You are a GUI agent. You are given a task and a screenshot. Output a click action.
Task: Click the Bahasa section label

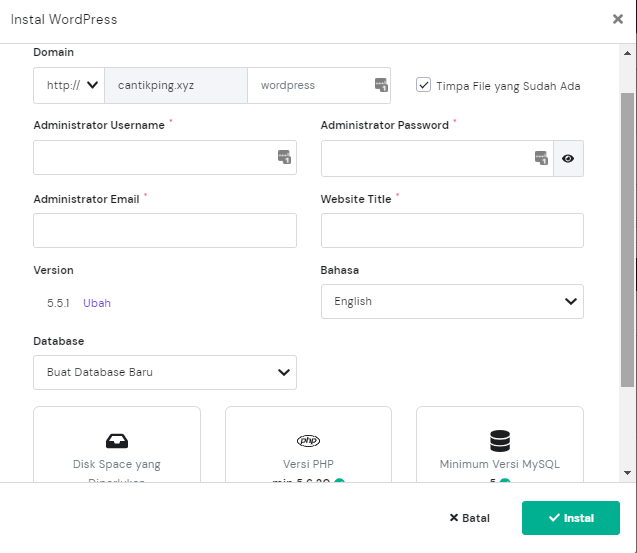tap(340, 270)
